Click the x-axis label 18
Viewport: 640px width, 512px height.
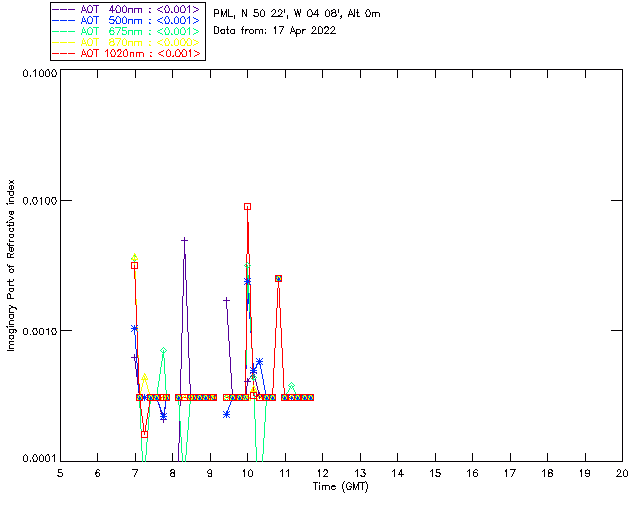tap(547, 473)
